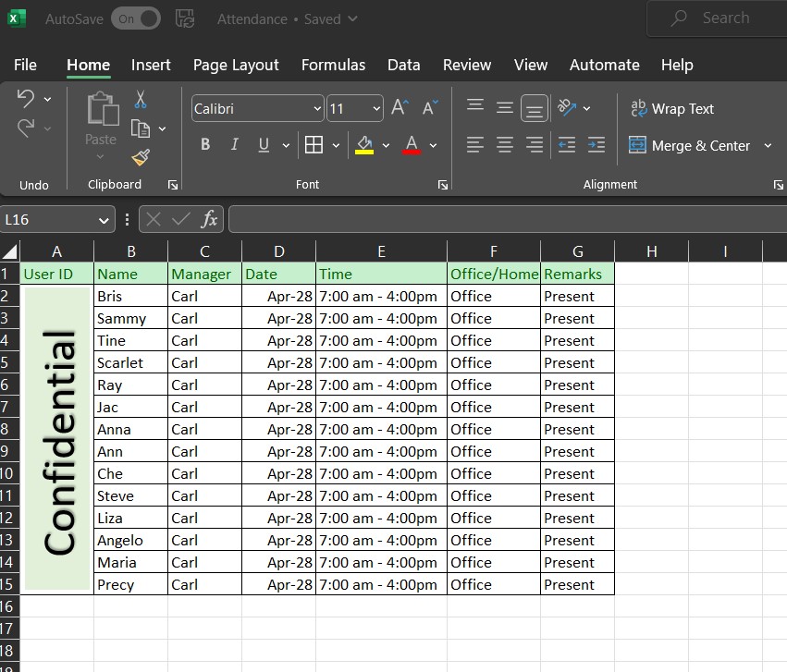
Task: Click the Copy icon
Action: pyautogui.click(x=141, y=128)
